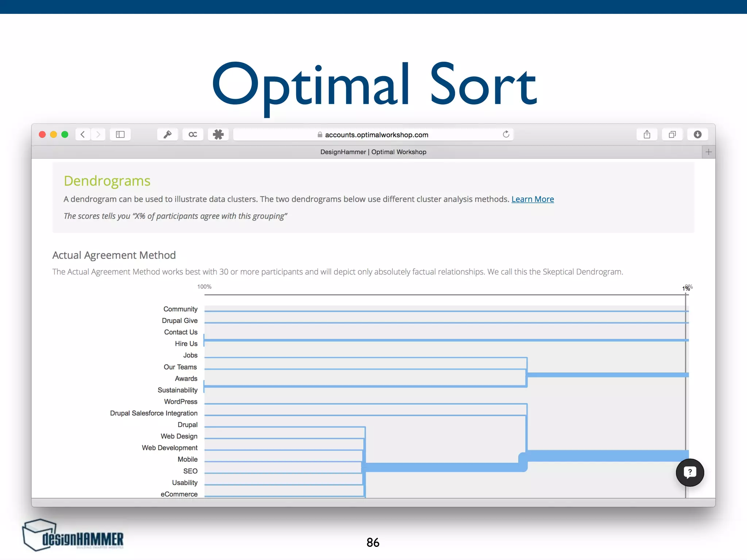The width and height of the screenshot is (747, 560).
Task: Click the Usability dendrogram label
Action: tap(185, 483)
